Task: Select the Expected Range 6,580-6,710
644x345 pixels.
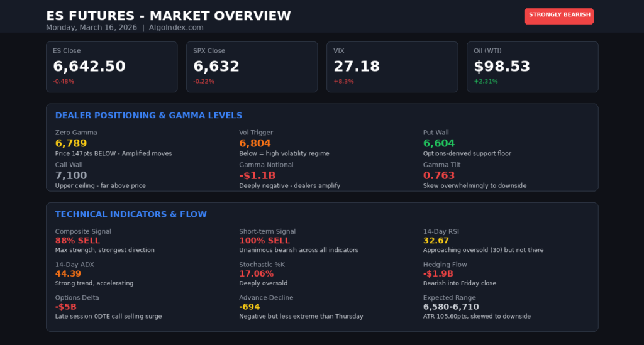Action: [x=451, y=307]
